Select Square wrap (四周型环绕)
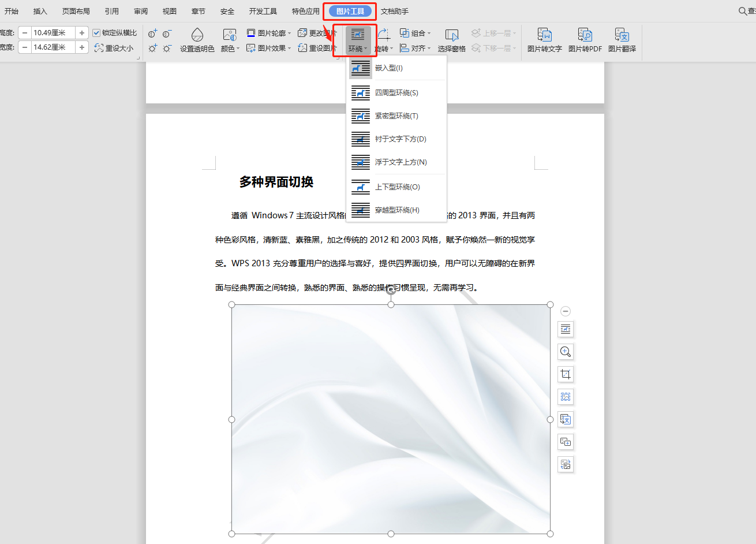The height and width of the screenshot is (544, 756). point(396,92)
